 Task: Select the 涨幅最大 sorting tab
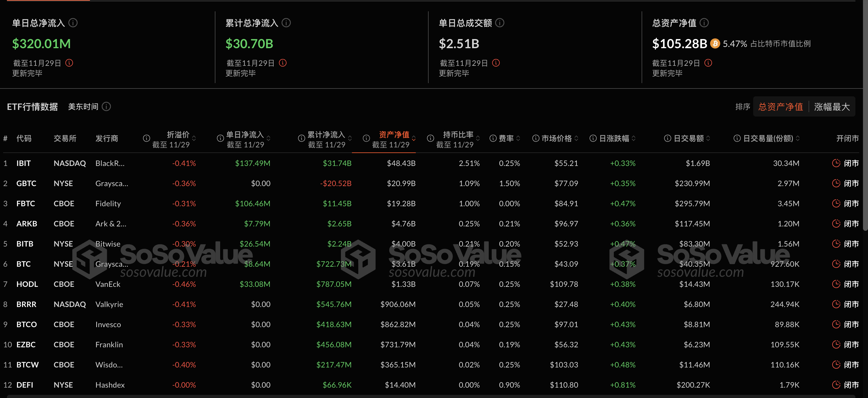pyautogui.click(x=832, y=106)
